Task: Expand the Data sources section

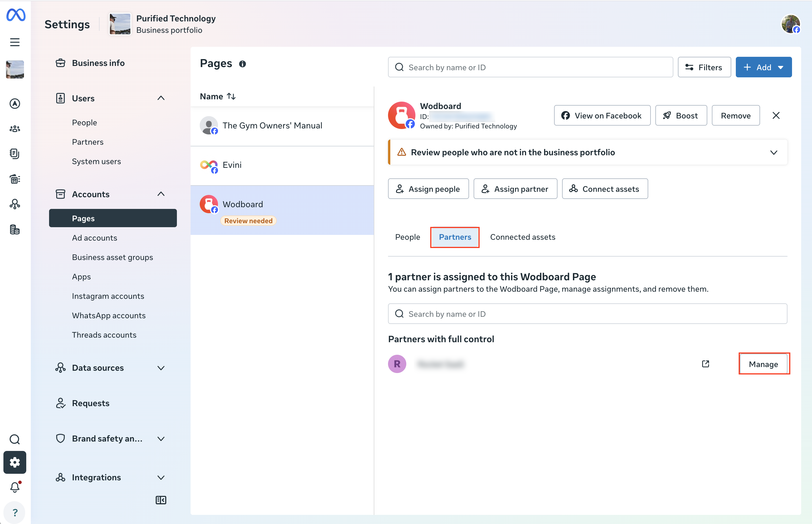Action: point(161,368)
